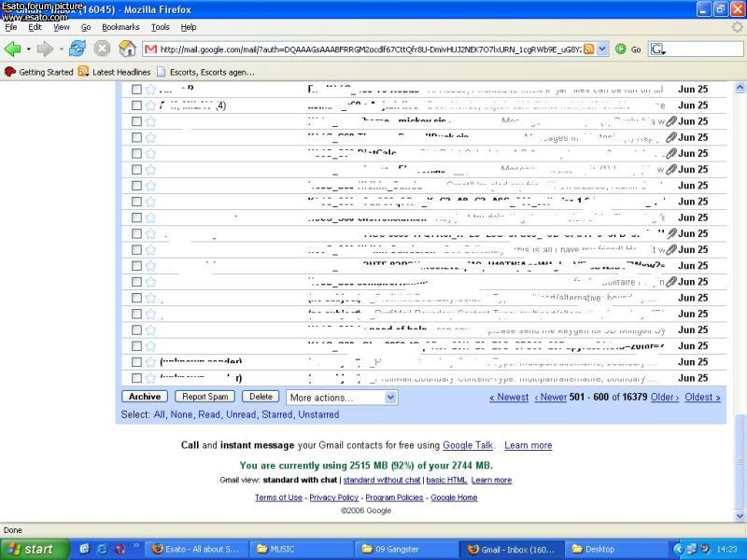Switch to MUSIC folder taskbar button
The image size is (747, 560).
[303, 549]
